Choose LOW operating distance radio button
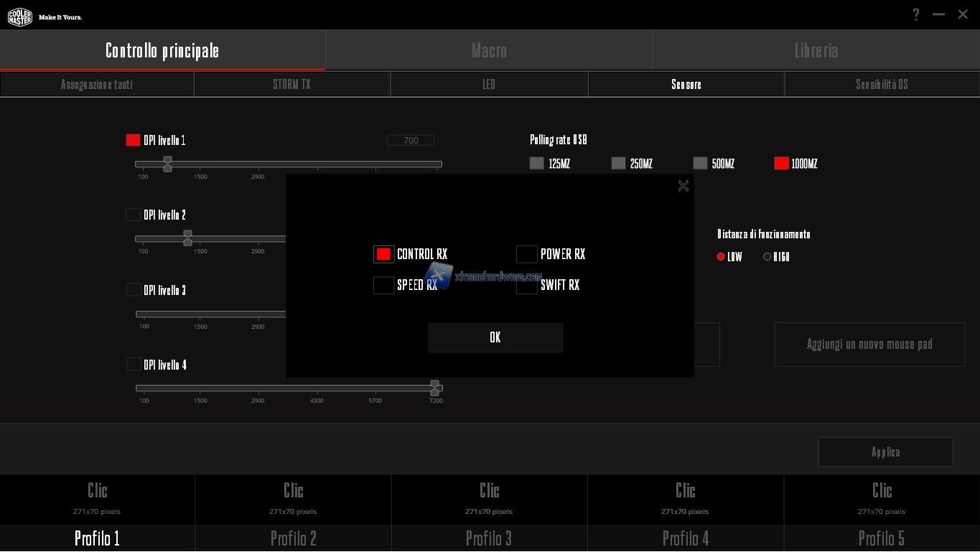 [x=721, y=257]
